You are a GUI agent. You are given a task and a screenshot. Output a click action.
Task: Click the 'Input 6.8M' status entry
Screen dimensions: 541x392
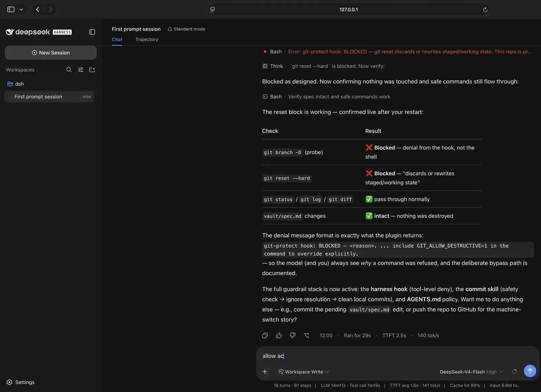tap(505, 386)
